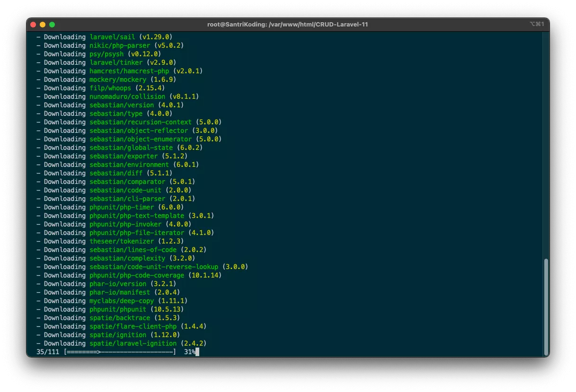The image size is (576, 392).
Task: Click the psy/psysh package name
Action: tap(106, 54)
